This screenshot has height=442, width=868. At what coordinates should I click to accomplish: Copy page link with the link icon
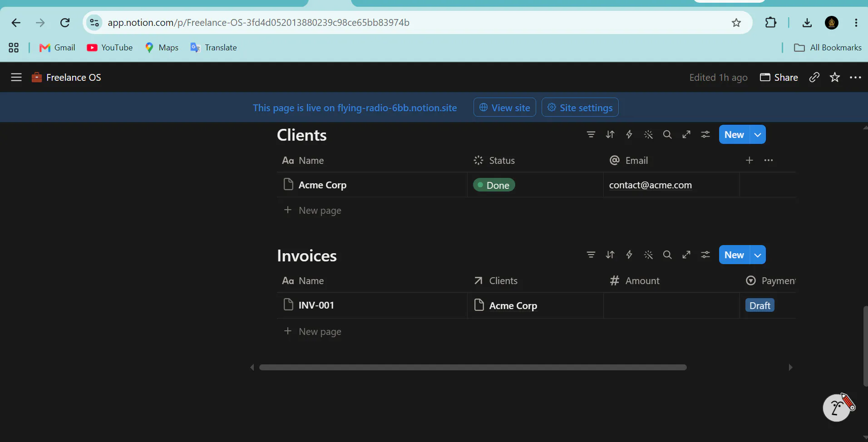(x=814, y=77)
